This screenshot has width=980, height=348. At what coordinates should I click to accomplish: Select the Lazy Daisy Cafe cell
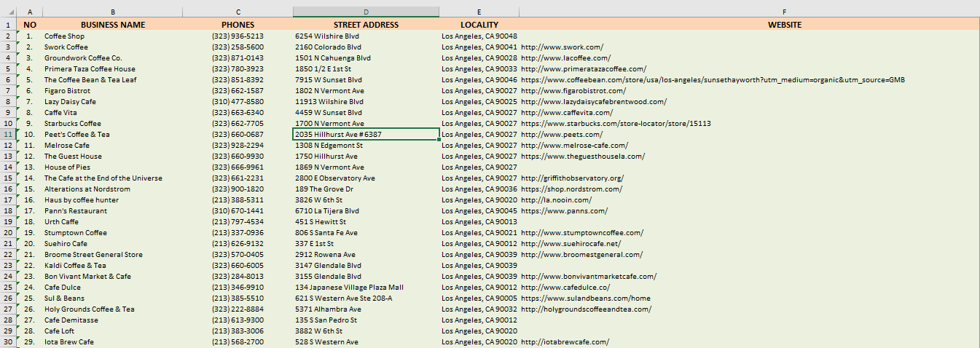click(x=113, y=101)
